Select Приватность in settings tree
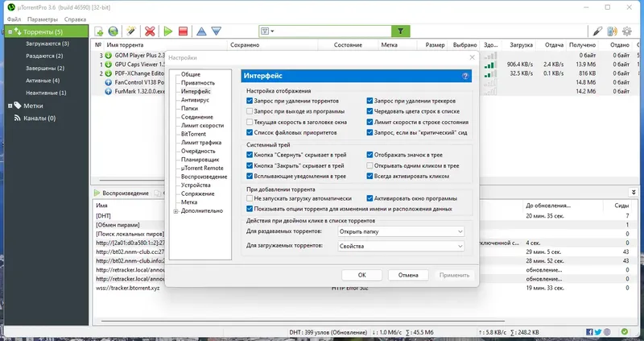This screenshot has height=341, width=644. click(198, 83)
